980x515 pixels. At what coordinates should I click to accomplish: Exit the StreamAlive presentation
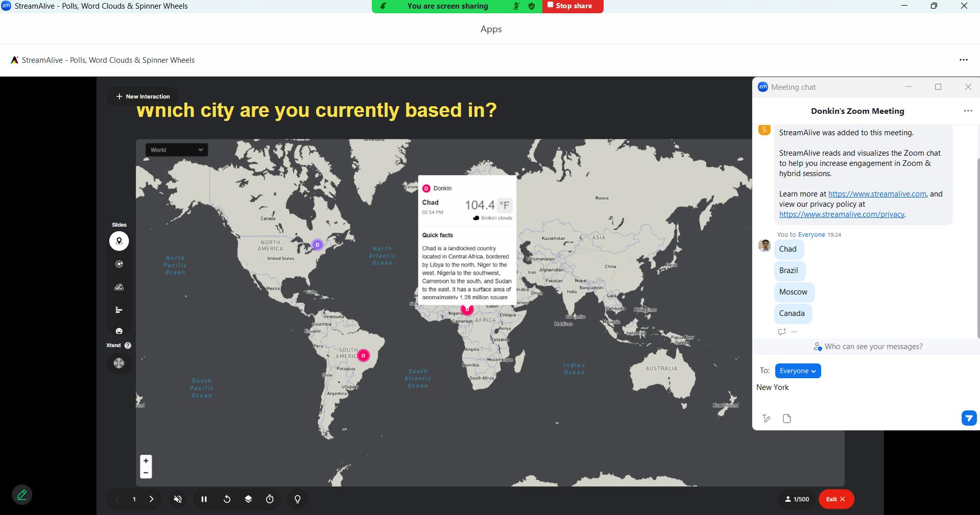836,499
